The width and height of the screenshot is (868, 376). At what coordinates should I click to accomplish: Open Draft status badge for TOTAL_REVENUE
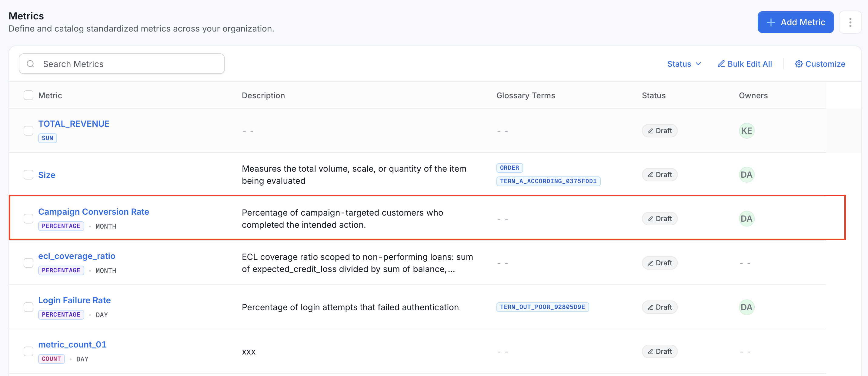659,130
